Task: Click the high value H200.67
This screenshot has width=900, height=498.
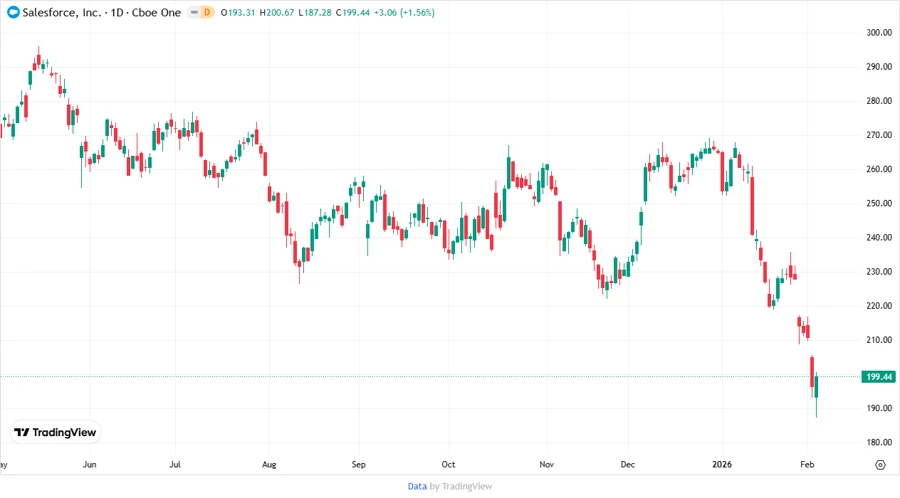Action: click(277, 12)
